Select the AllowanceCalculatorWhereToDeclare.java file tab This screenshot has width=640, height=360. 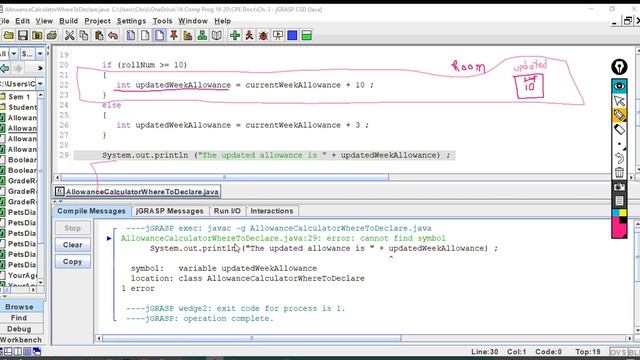point(137,192)
